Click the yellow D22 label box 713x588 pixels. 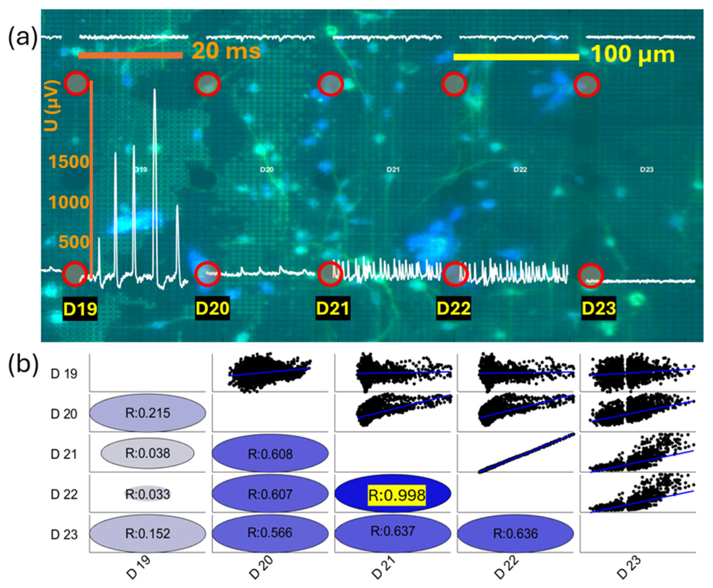453,308
